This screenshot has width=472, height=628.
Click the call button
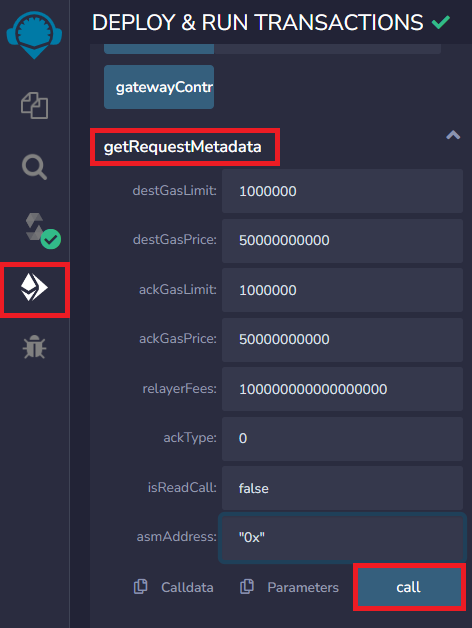coord(409,587)
